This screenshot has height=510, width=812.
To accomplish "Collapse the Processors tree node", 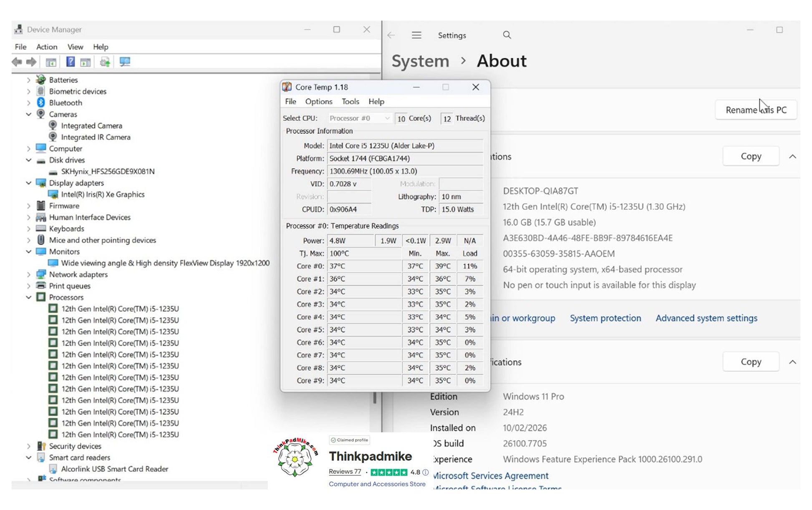I will point(28,297).
